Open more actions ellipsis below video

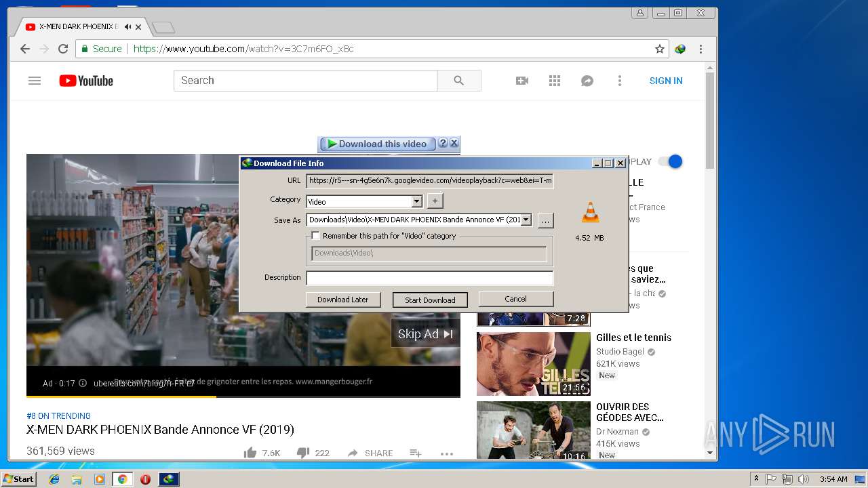pos(446,453)
